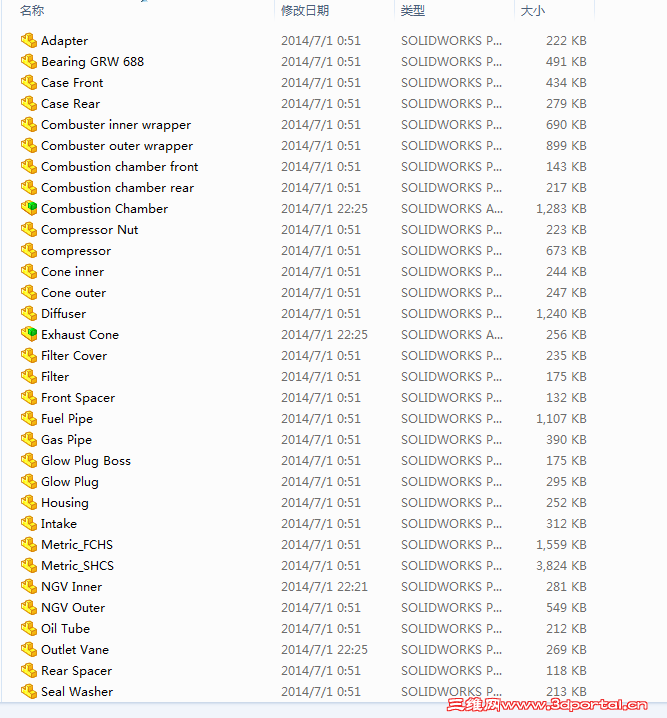Click the 3,824 KB size value
Image resolution: width=667 pixels, height=718 pixels.
[x=561, y=566]
